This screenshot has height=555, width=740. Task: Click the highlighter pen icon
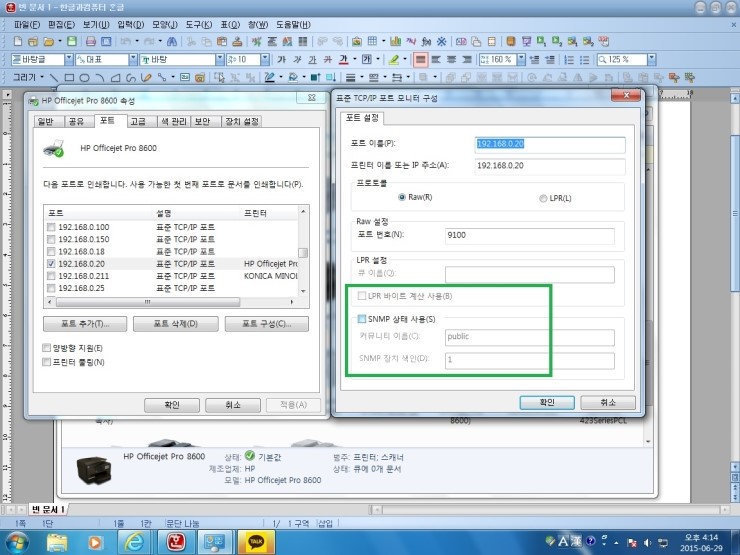394,60
